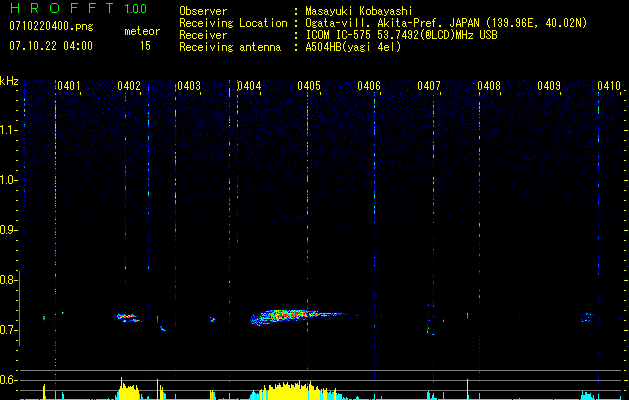Click the 0402 time marker label
Screen dimensions: 629x400
129,86
